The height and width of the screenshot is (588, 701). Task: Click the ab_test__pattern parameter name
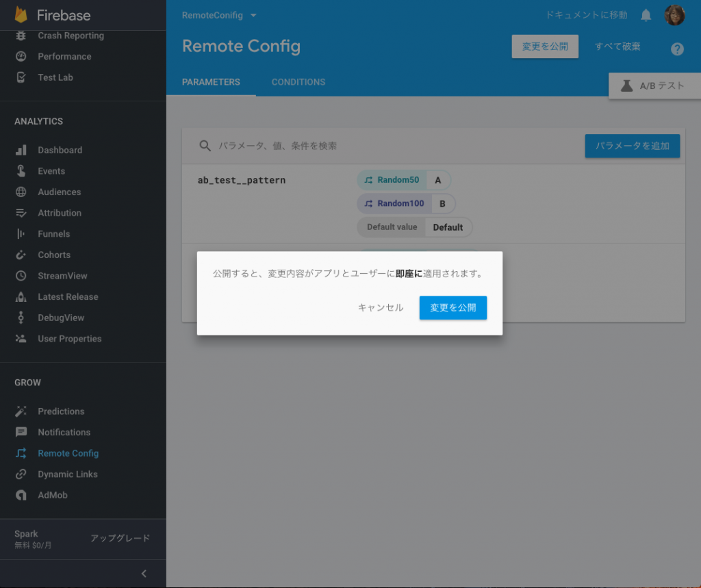click(x=242, y=180)
